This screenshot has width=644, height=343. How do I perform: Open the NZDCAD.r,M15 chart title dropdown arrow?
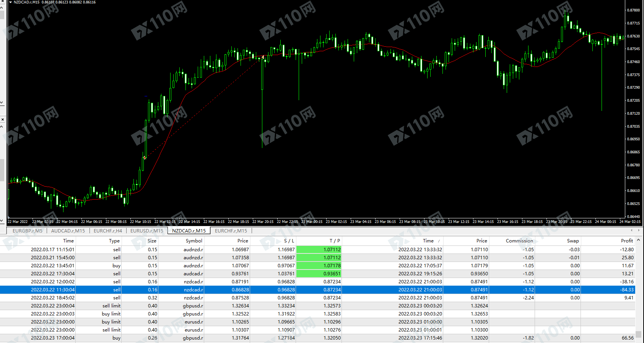(x=10, y=2)
